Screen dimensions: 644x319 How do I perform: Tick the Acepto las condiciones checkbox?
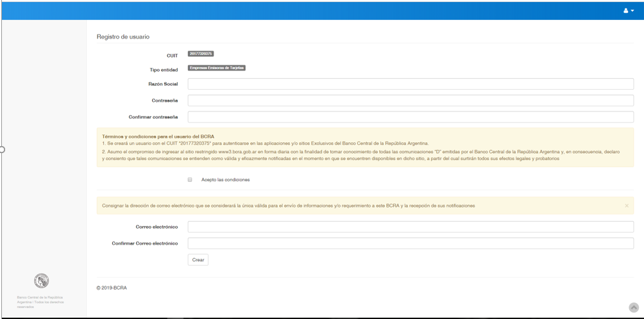coord(190,180)
